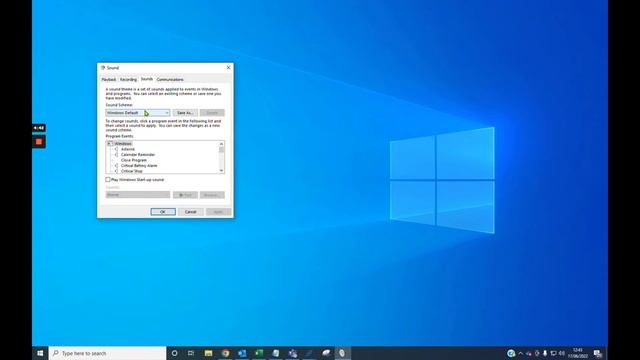
Task: Click the Apply button
Action: click(x=218, y=212)
